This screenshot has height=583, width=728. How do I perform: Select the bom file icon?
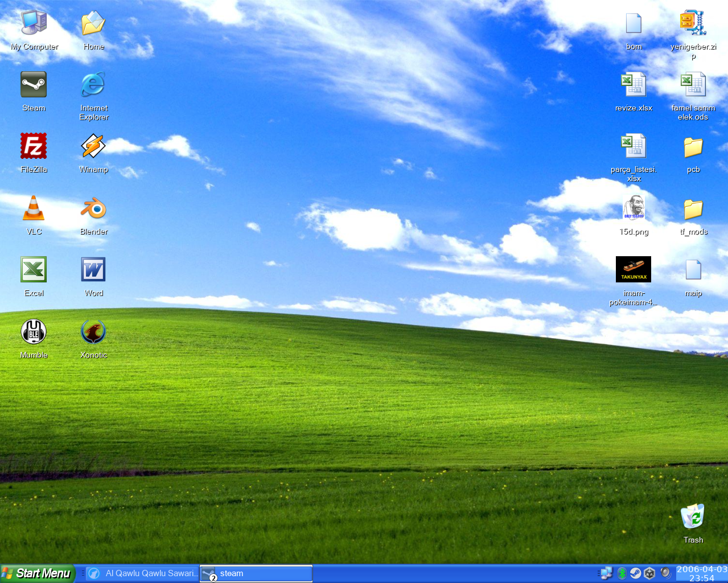pos(634,23)
